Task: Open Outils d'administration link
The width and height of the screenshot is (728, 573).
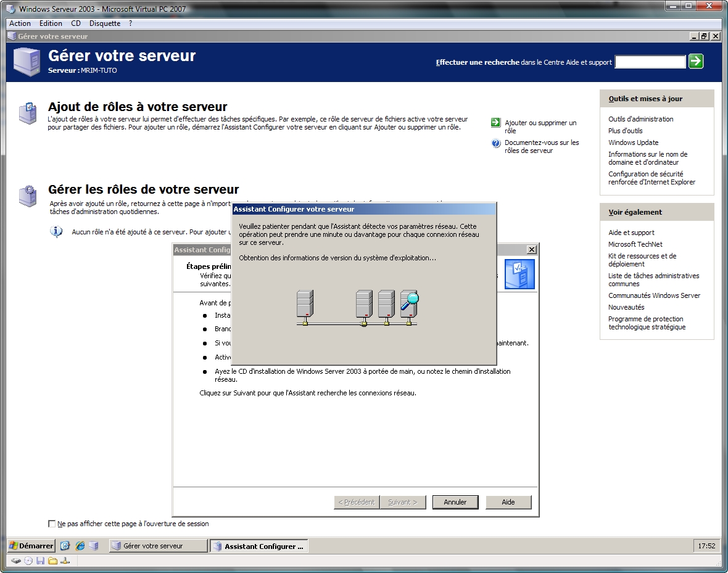Action: (x=641, y=119)
